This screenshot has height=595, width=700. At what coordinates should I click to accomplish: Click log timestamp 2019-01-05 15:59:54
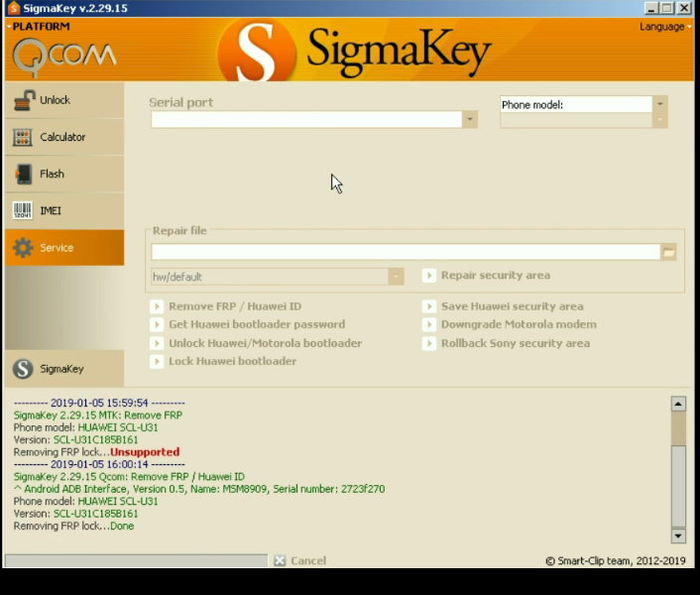click(x=99, y=403)
